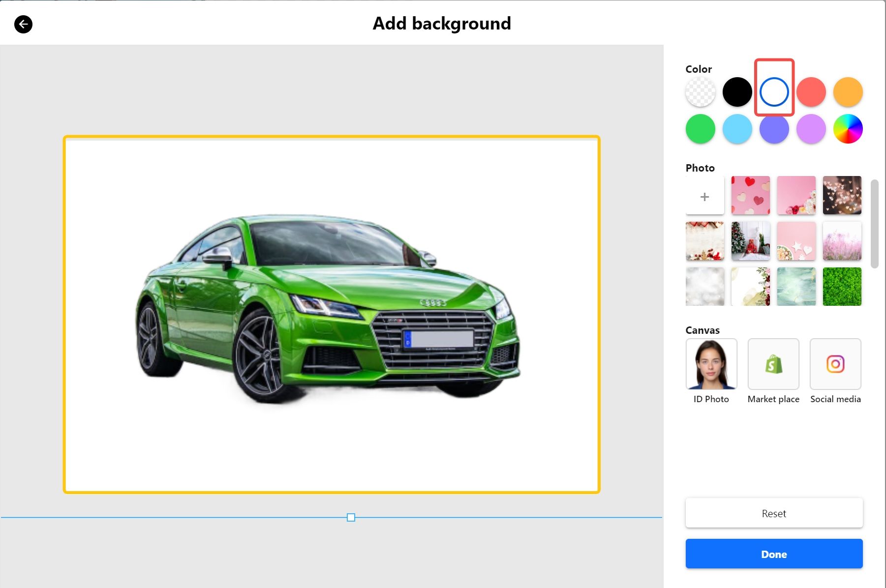Choose the lavender background swatch
Screen dimensions: 886x588
tap(811, 128)
